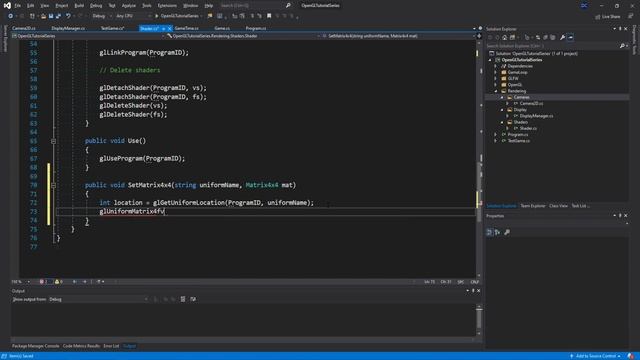
Task: Open the File menu
Action: point(18,6)
